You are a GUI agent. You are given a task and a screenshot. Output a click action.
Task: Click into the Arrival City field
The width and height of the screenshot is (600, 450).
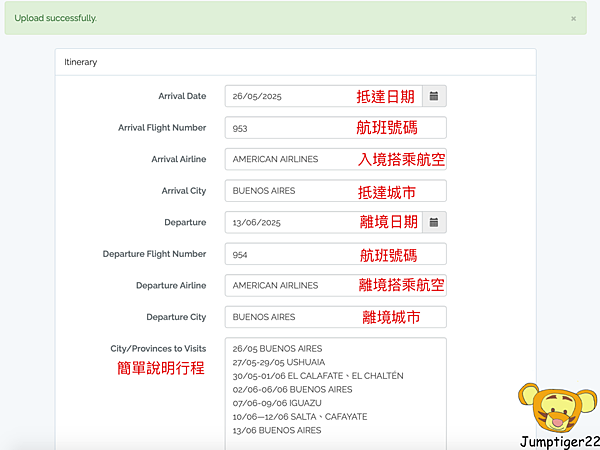point(336,191)
